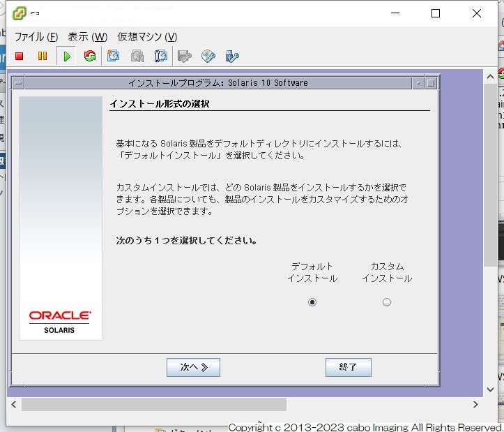Click the CD/DVD drive connect icon
The width and height of the screenshot is (504, 432).
tap(208, 56)
